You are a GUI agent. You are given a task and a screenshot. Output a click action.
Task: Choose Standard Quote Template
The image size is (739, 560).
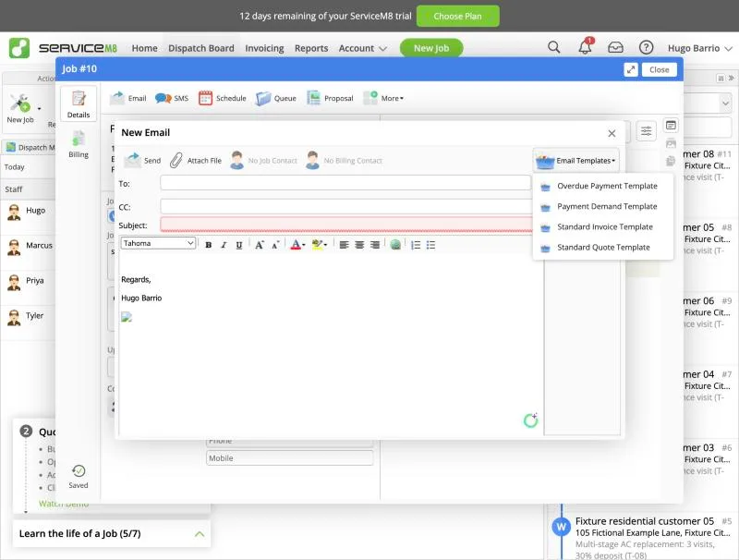(603, 248)
